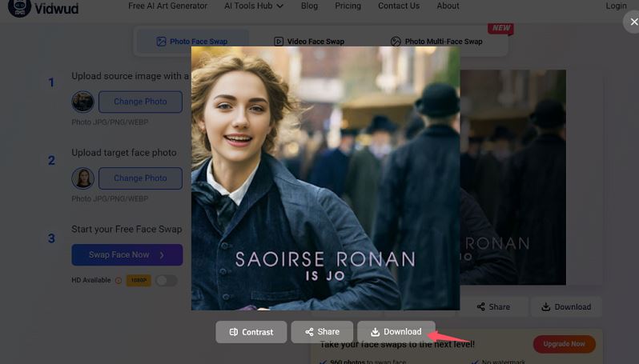The height and width of the screenshot is (364, 639).
Task: Change the target face photo
Action: point(140,178)
